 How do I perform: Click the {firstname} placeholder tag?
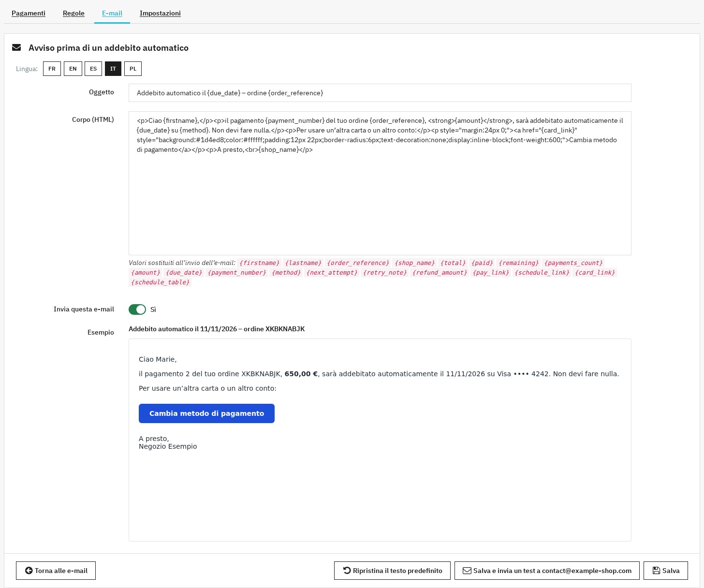[259, 263]
